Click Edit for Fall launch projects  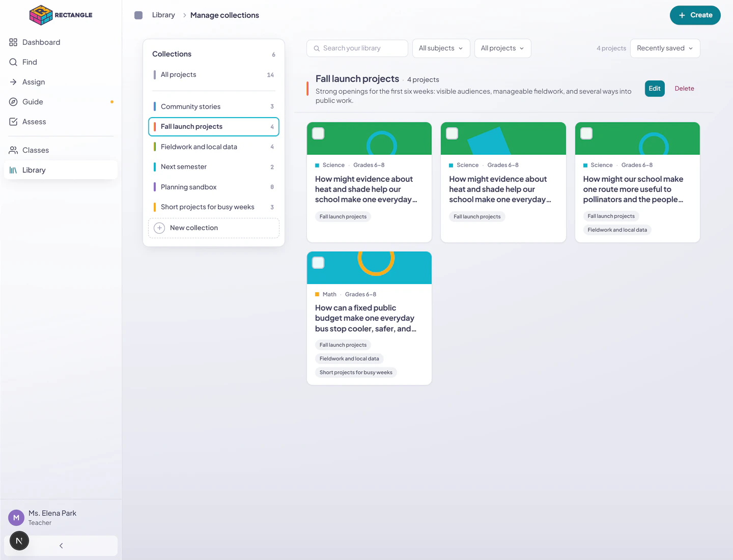(x=655, y=89)
